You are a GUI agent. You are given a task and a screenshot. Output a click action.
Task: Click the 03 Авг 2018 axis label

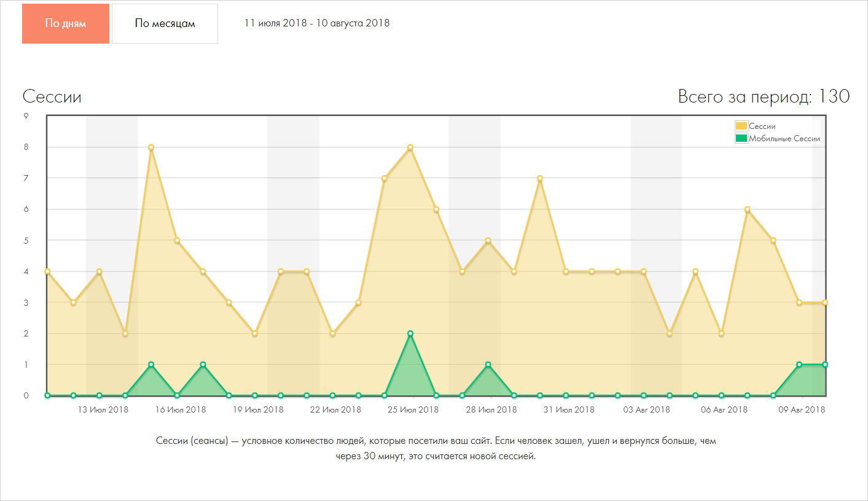coord(647,410)
